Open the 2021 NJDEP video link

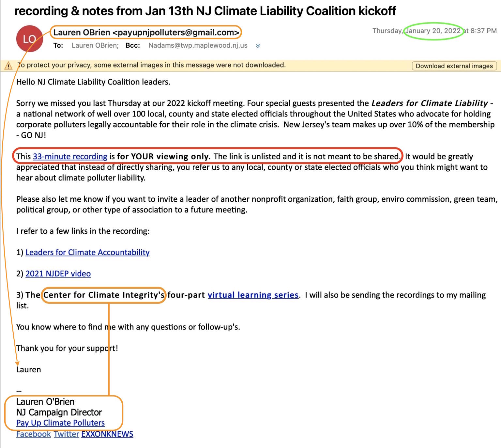click(58, 274)
